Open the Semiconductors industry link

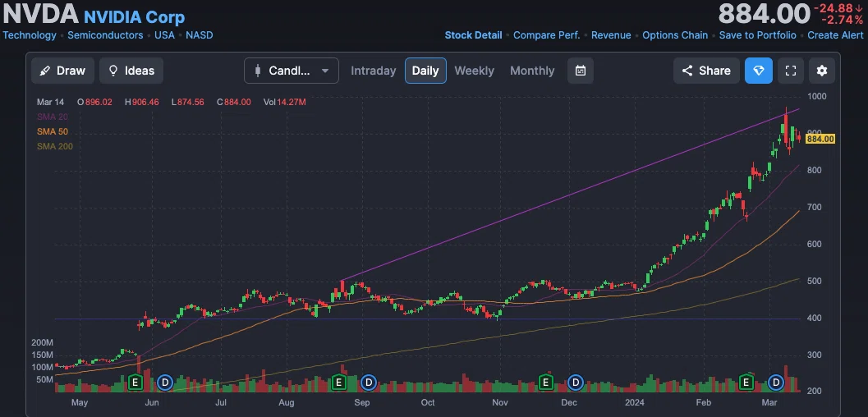(105, 34)
